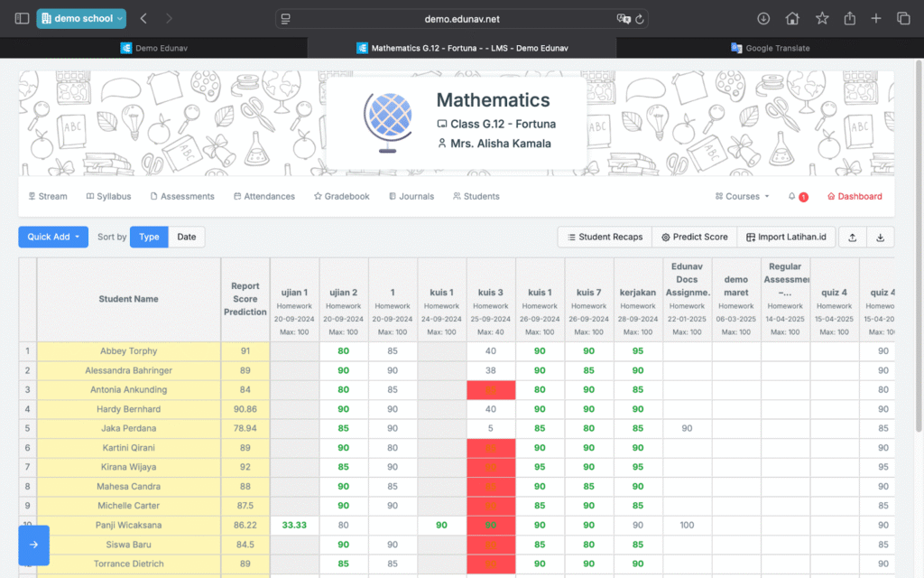The height and width of the screenshot is (578, 924).
Task: Open the browser sidebar panel icon
Action: tap(22, 18)
